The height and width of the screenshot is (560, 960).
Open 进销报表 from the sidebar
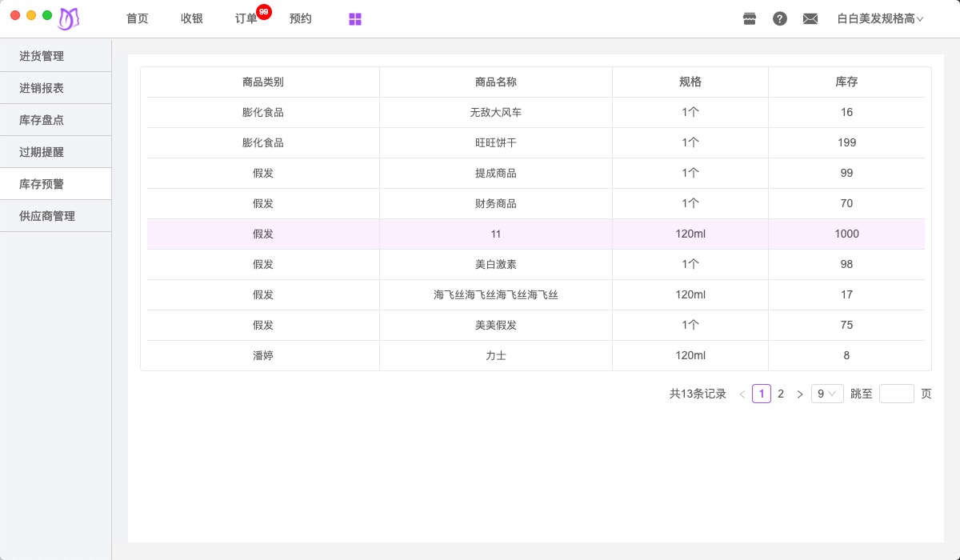tap(42, 88)
